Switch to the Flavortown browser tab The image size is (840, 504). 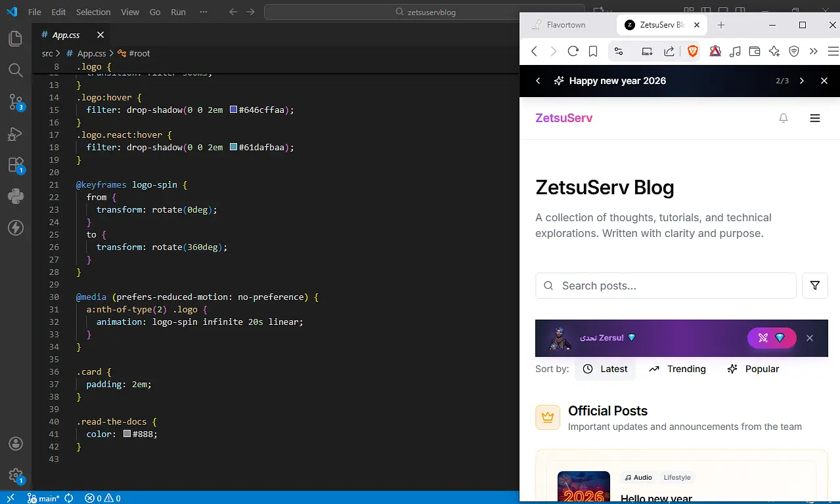coord(565,25)
